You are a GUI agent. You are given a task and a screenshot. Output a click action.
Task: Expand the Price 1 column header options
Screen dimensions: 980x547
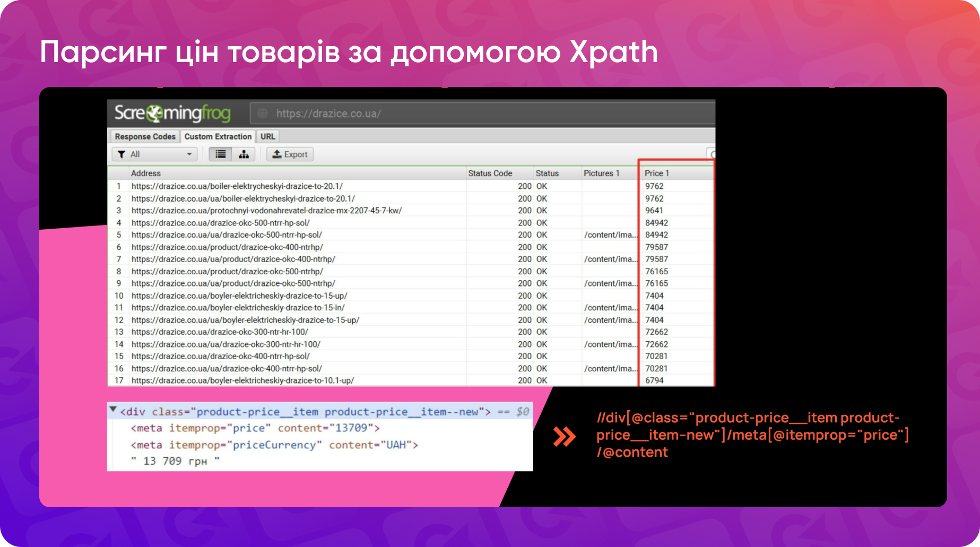(x=657, y=173)
